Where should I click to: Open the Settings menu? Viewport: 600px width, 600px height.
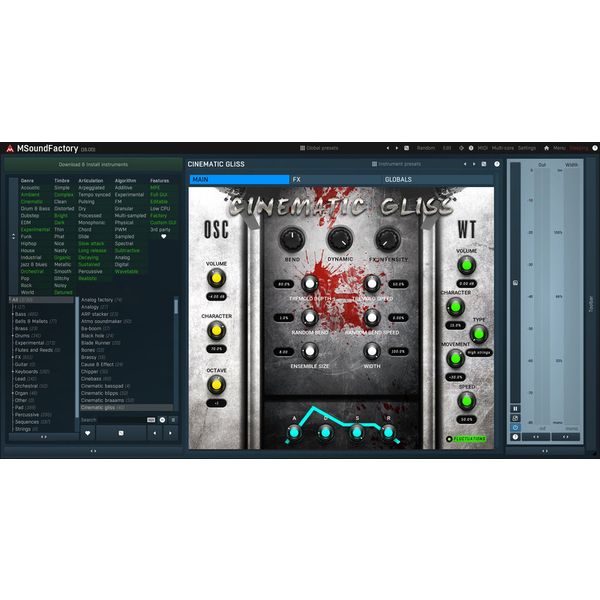(527, 148)
